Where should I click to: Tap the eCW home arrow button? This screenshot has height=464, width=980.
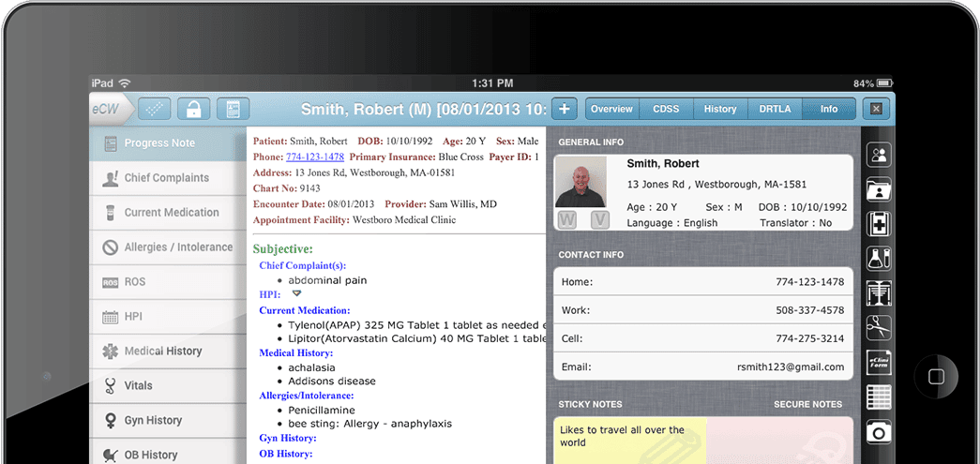tap(113, 109)
